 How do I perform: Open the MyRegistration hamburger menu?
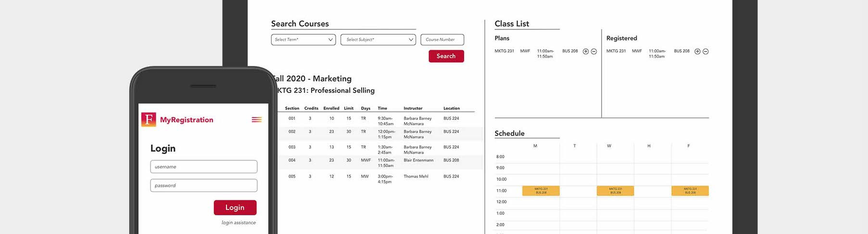257,119
